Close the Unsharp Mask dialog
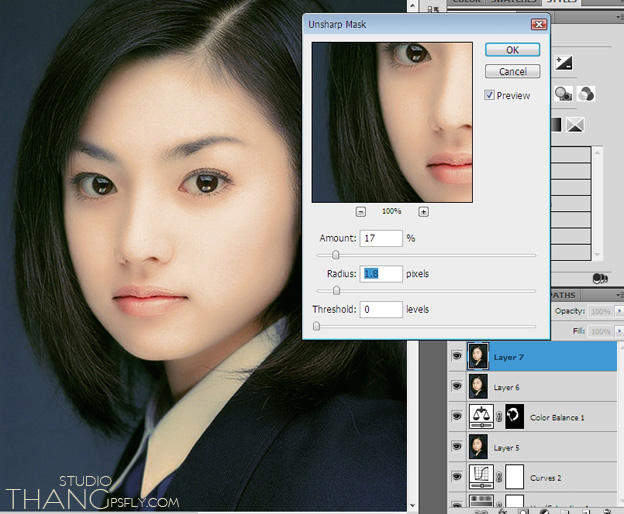624x514 pixels. [539, 24]
